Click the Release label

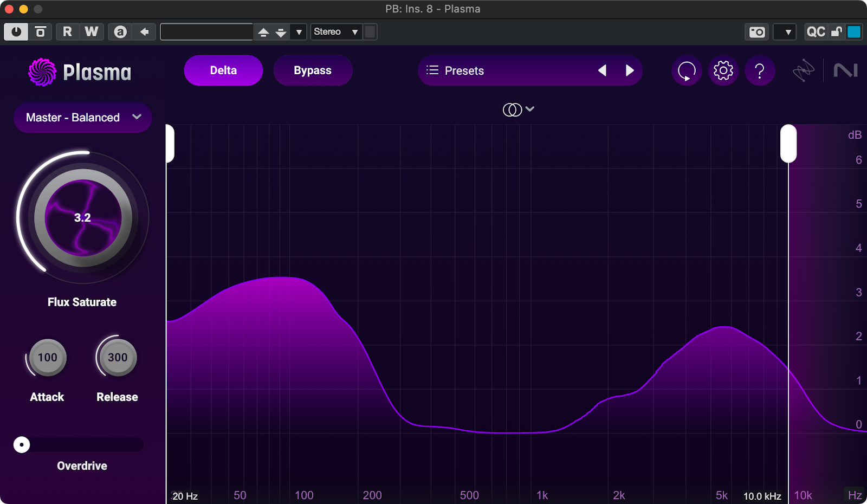(117, 397)
